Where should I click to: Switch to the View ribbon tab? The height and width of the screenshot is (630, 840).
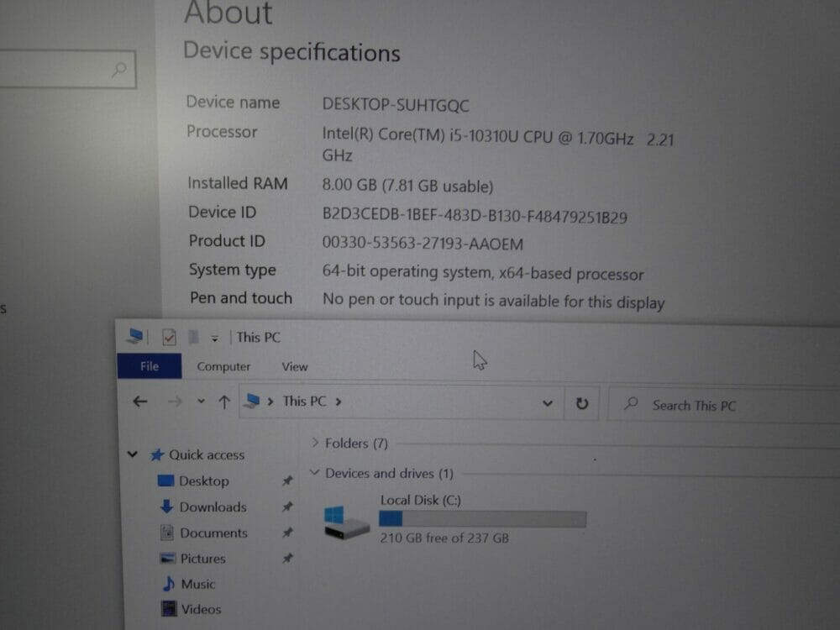(295, 367)
